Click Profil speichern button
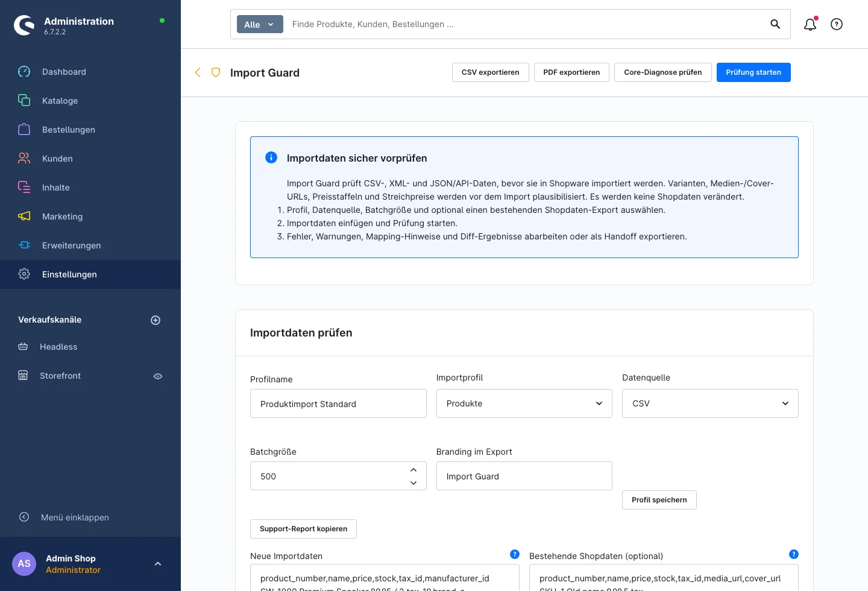 (659, 500)
